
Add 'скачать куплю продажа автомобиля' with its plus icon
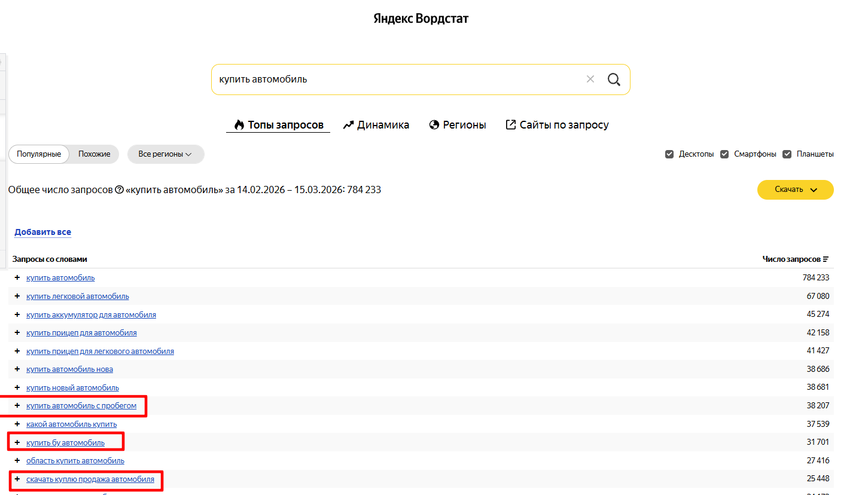tap(17, 479)
